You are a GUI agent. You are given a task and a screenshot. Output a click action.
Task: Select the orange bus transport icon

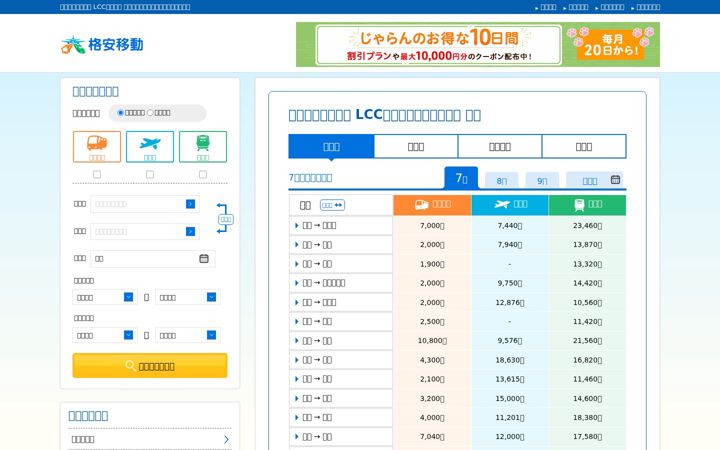97,146
